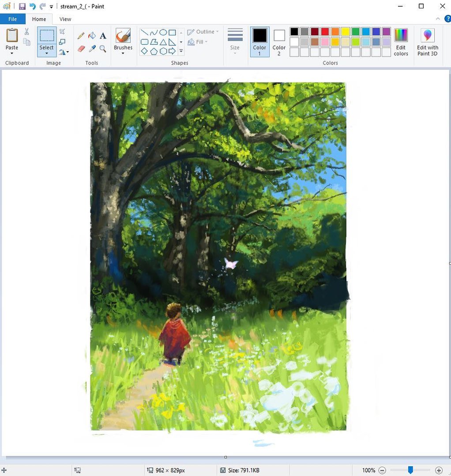Select the Eraser tool
Viewport: 451px width, 476px height.
click(81, 49)
